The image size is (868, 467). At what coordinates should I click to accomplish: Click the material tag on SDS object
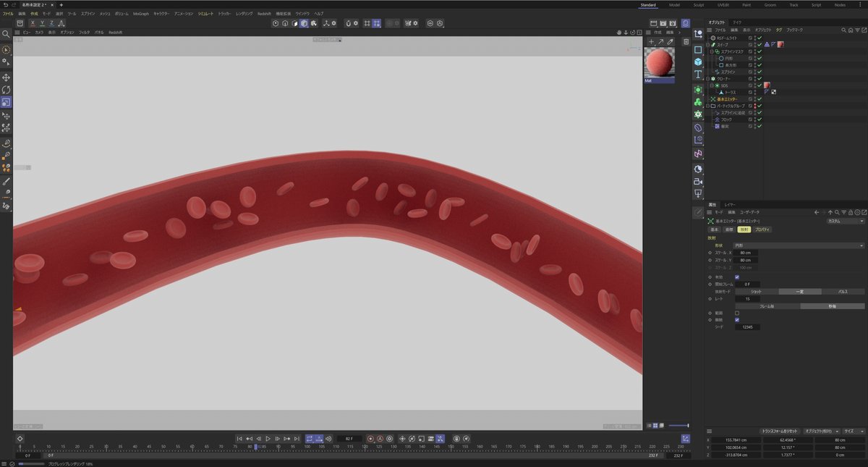pyautogui.click(x=767, y=85)
